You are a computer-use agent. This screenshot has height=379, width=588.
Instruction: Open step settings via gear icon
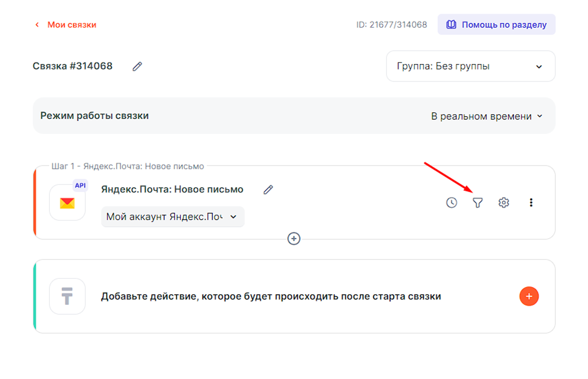pos(504,203)
